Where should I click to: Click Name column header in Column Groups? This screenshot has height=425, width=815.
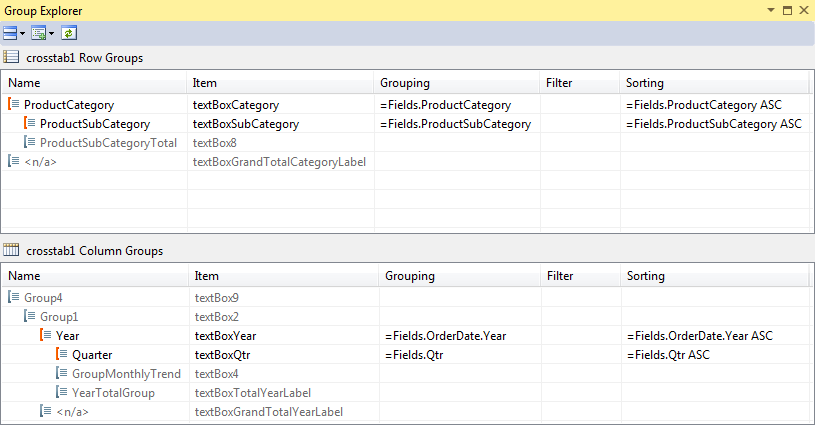pos(95,276)
